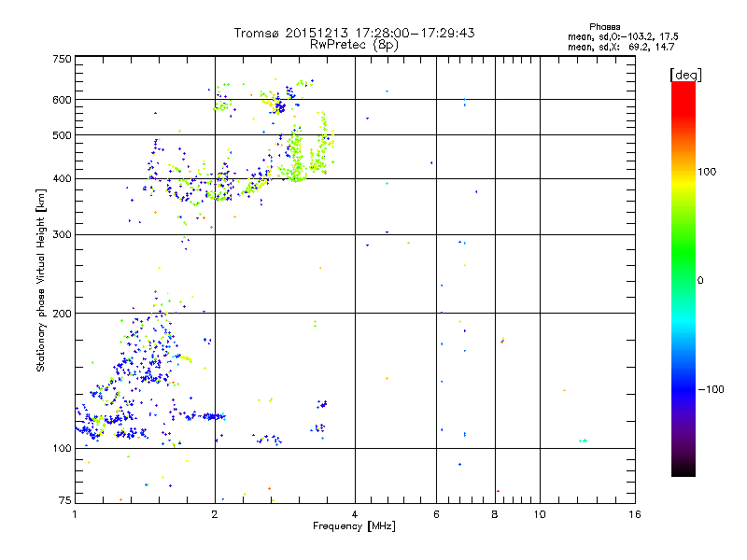Image resolution: width=747 pixels, height=560 pixels.
Task: Click the x-axis tick label '10'
Action: [540, 514]
